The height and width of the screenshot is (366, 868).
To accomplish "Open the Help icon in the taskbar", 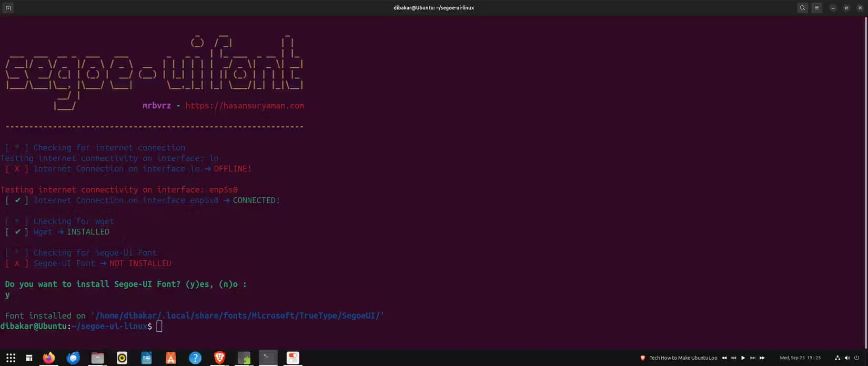I will [x=195, y=358].
